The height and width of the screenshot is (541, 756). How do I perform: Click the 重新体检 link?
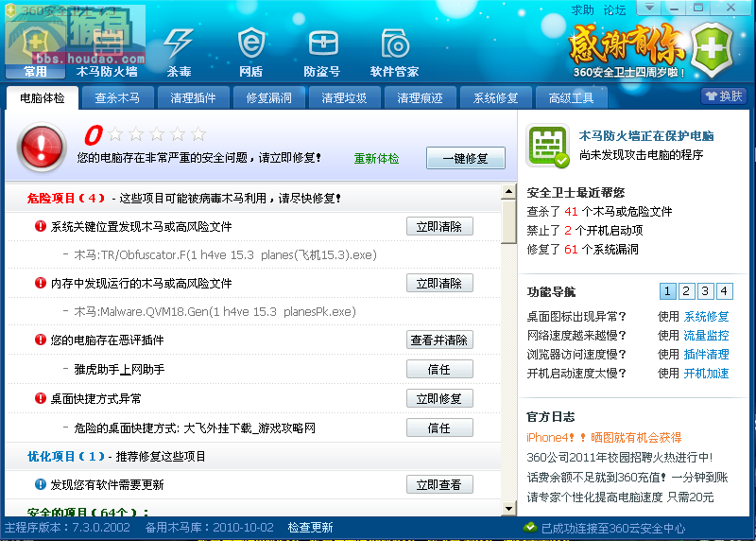pyautogui.click(x=376, y=158)
